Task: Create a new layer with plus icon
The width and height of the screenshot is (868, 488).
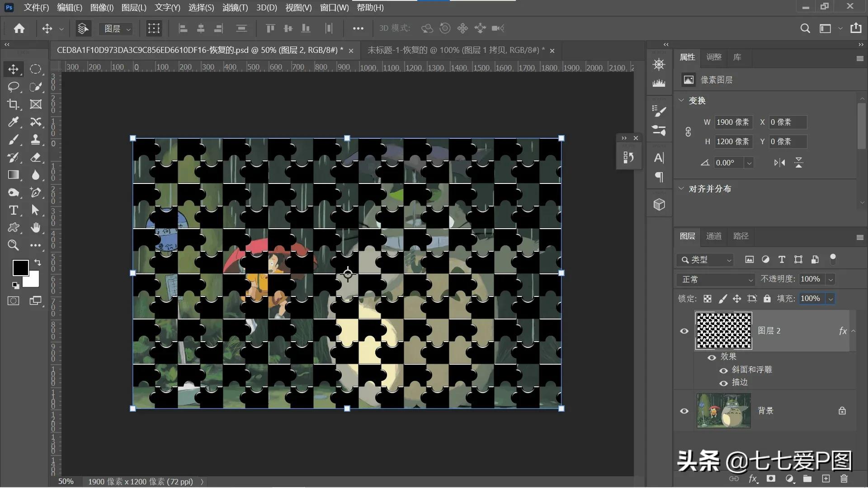Action: pos(826,479)
